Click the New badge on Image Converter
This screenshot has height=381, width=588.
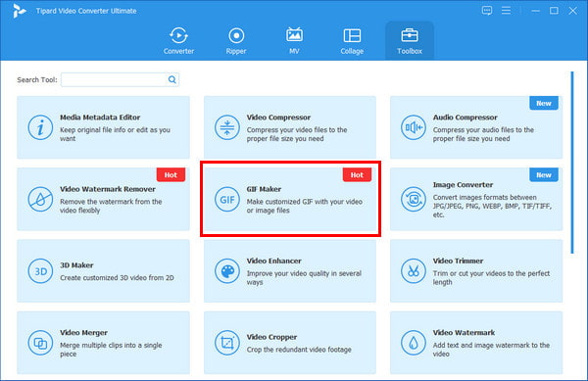(x=544, y=175)
